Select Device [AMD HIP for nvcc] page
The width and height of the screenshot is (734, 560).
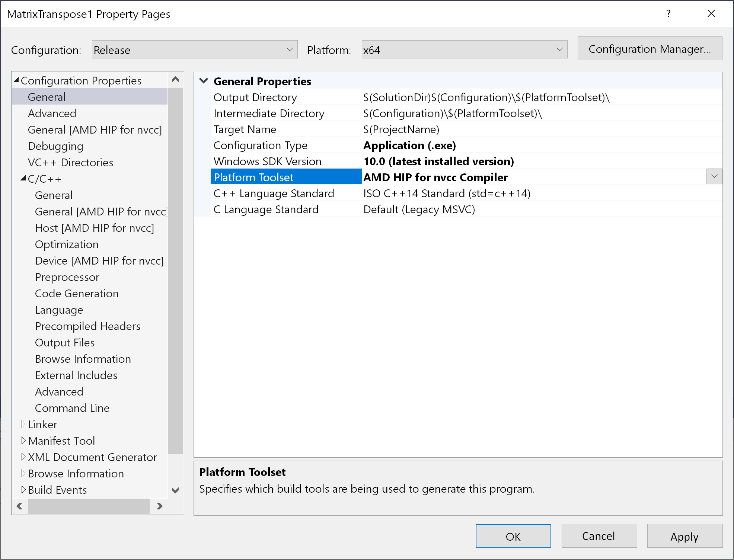99,261
